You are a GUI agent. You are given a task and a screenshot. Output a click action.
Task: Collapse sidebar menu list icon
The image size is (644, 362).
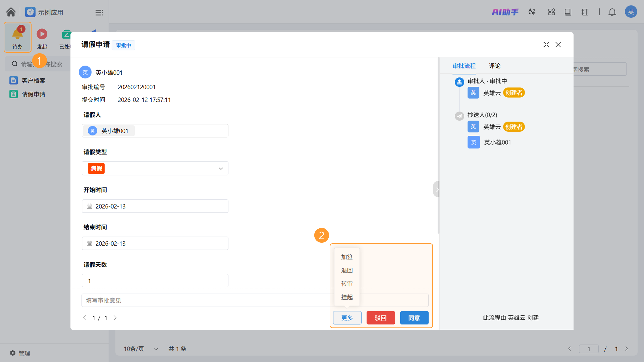99,13
